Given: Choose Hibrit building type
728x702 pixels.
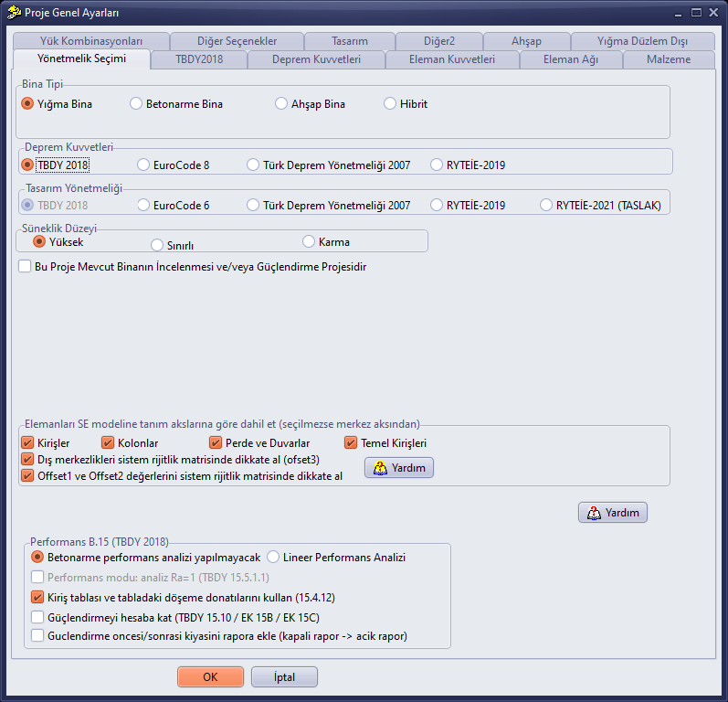Looking at the screenshot, I should pyautogui.click(x=406, y=103).
